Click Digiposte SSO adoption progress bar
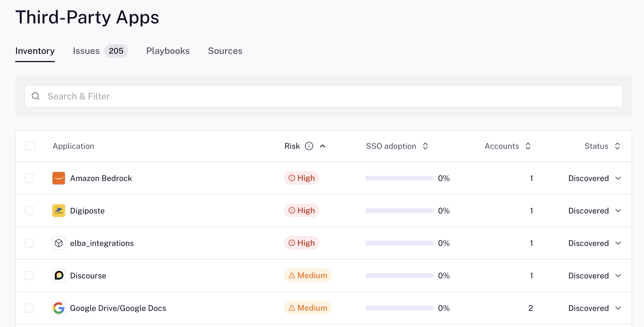The height and width of the screenshot is (327, 644). click(399, 211)
